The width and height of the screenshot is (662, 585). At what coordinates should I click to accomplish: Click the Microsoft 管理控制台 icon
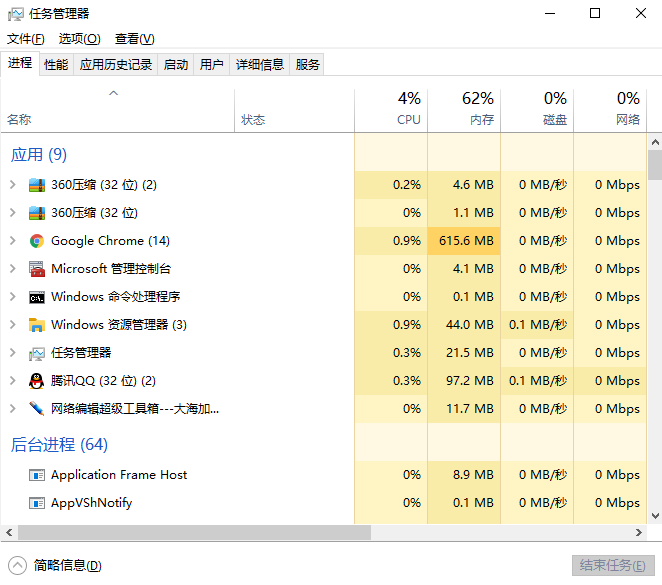click(37, 269)
